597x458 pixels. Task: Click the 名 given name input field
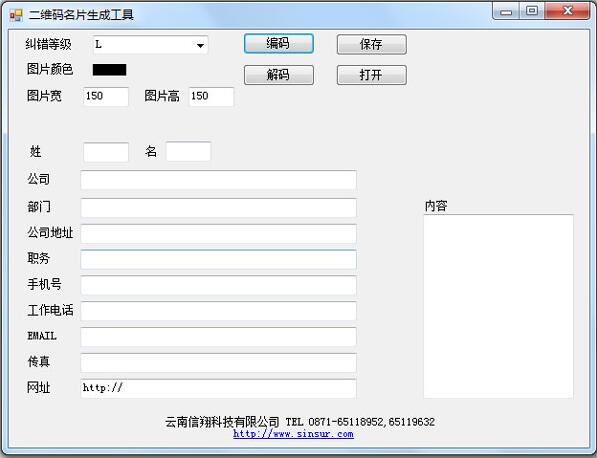click(188, 152)
